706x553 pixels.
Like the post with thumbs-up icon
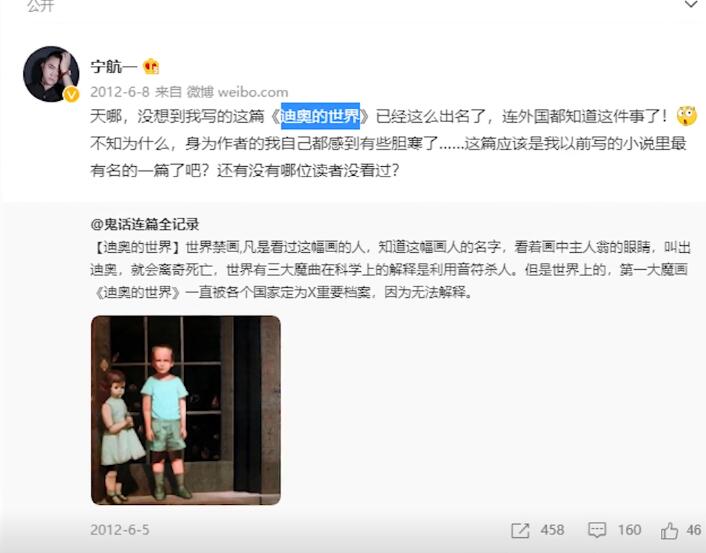tap(669, 530)
